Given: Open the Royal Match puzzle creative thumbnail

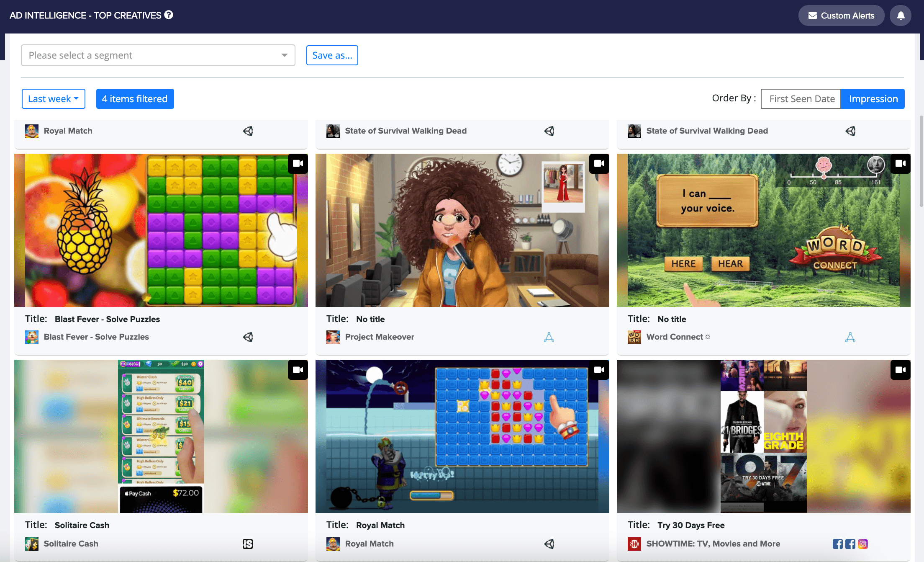Looking at the screenshot, I should pos(462,436).
